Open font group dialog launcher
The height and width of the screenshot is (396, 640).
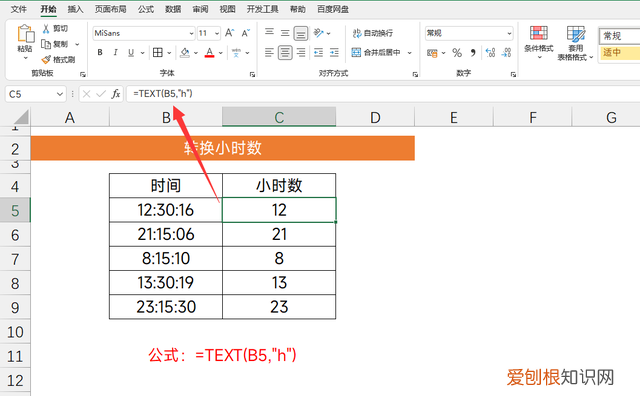click(x=252, y=74)
